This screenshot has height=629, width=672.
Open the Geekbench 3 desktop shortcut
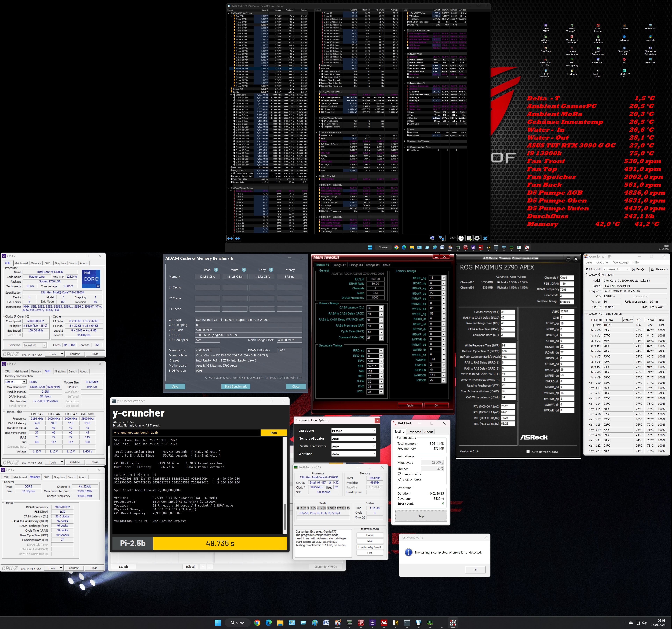(x=650, y=60)
